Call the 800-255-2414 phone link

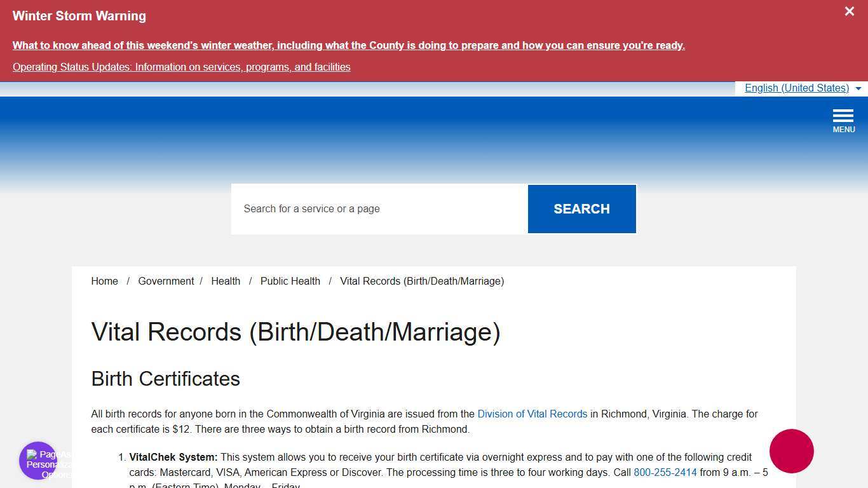click(x=665, y=472)
